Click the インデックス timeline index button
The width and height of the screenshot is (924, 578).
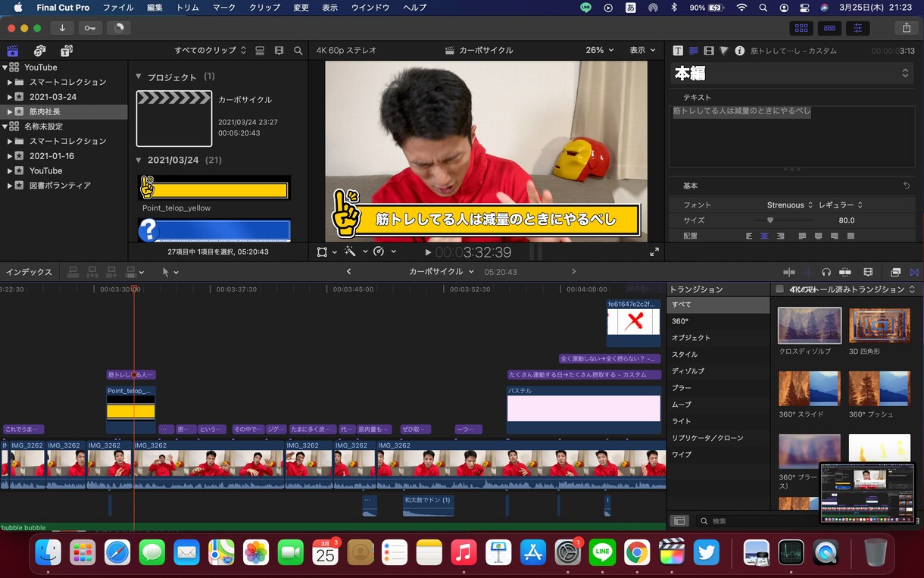tap(29, 272)
